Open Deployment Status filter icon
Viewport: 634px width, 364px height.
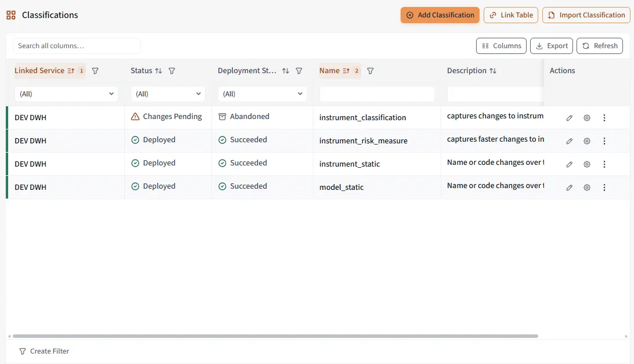click(x=299, y=71)
